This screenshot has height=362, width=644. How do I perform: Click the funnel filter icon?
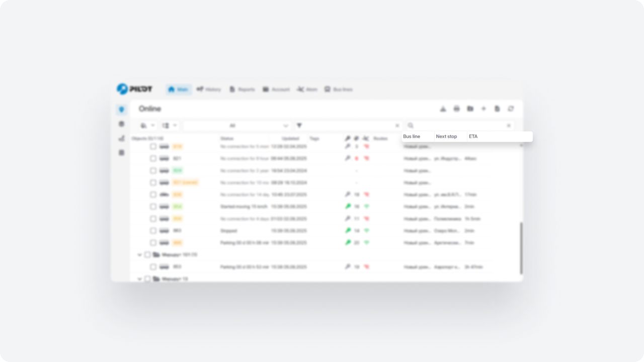[x=299, y=126]
